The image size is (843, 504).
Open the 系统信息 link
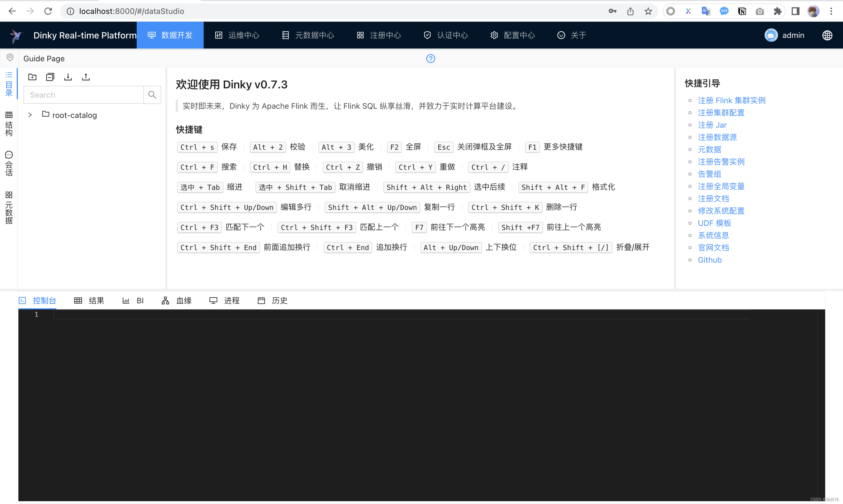pyautogui.click(x=713, y=235)
